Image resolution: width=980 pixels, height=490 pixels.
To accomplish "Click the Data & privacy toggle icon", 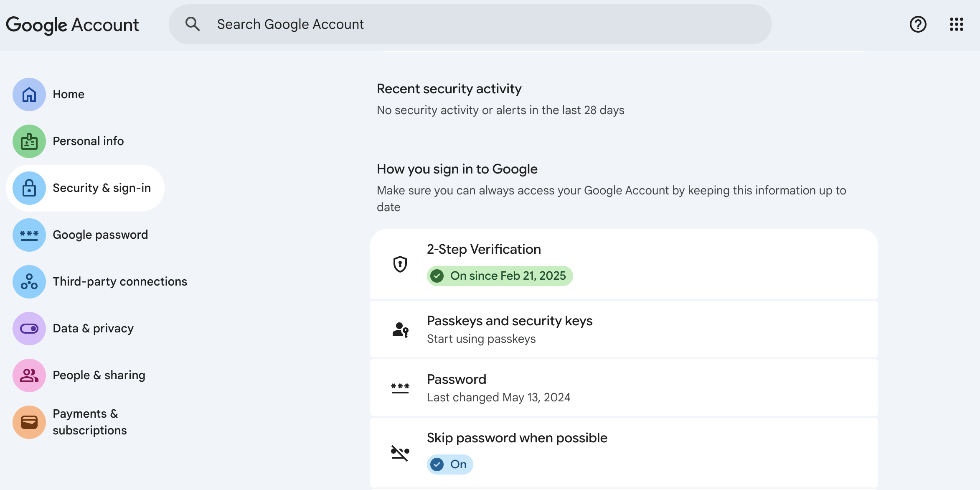I will [29, 329].
